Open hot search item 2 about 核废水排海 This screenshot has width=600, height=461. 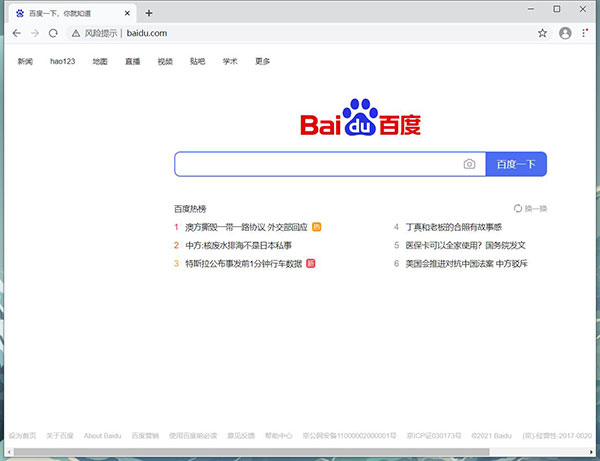tap(238, 245)
